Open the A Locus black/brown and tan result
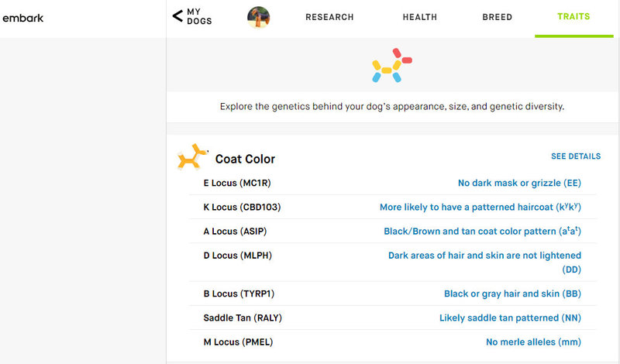The image size is (620, 364). click(482, 232)
